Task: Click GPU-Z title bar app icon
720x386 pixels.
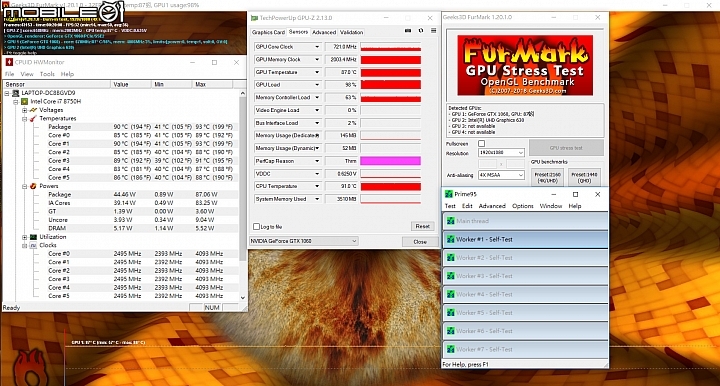Action: click(254, 18)
